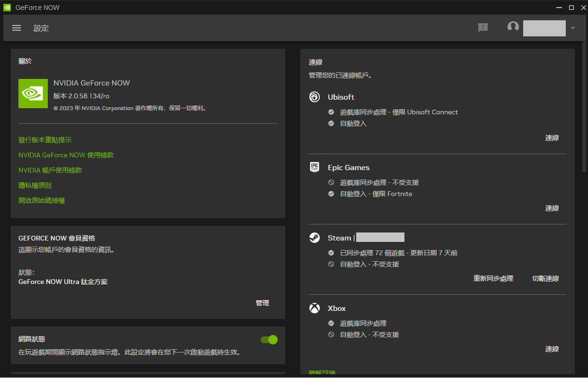
Task: Open the 隱私權原則 link
Action: click(35, 185)
